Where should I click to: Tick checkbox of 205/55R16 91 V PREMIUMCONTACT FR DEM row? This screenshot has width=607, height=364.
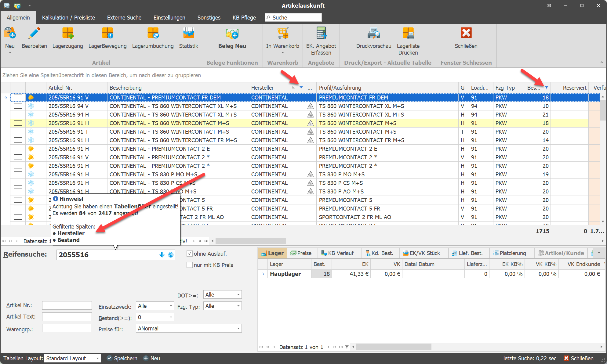(18, 97)
